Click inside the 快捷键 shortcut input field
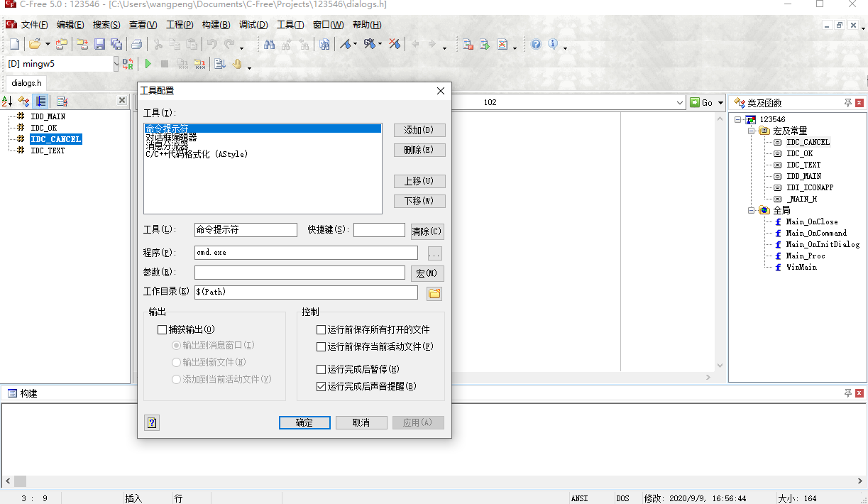Viewport: 868px width, 504px height. pyautogui.click(x=379, y=230)
